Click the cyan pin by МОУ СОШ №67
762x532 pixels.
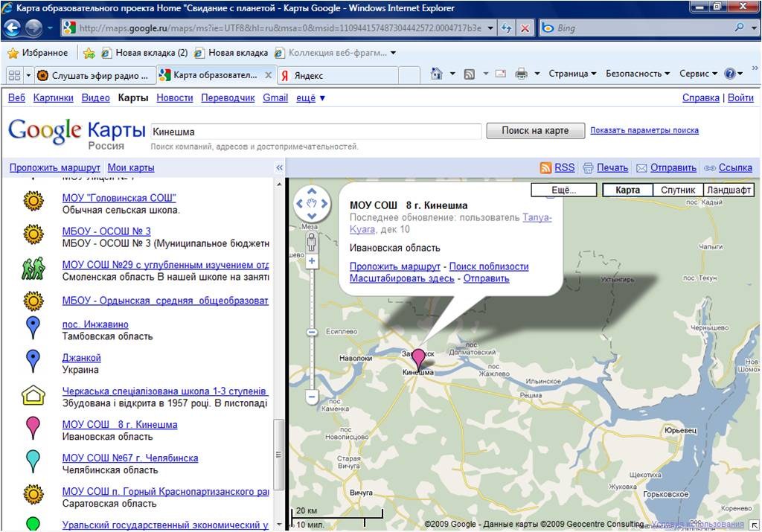point(33,461)
